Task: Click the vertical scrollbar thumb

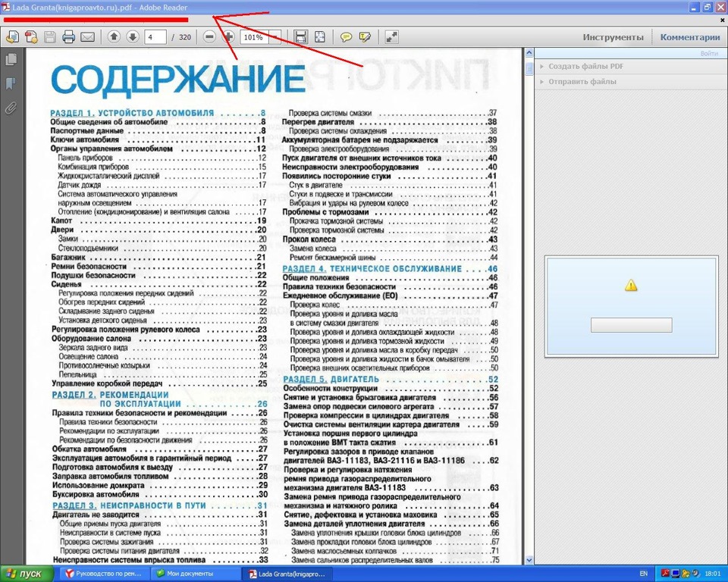Action: tap(529, 68)
